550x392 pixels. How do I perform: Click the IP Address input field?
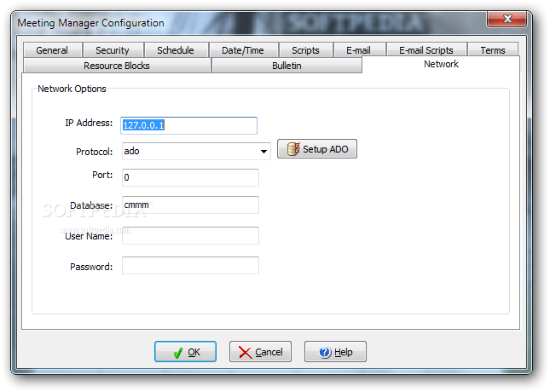tap(189, 125)
